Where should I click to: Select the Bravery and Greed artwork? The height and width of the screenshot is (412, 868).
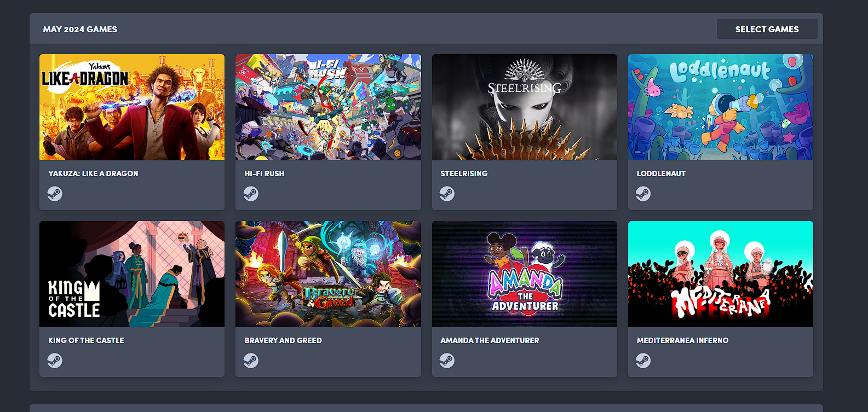pos(328,274)
